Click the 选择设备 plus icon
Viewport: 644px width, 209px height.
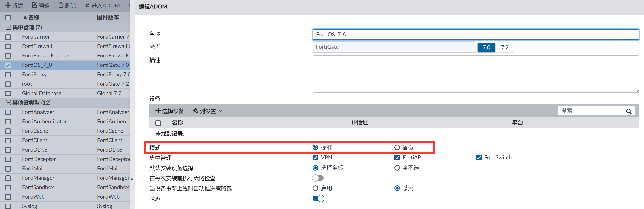tap(158, 111)
